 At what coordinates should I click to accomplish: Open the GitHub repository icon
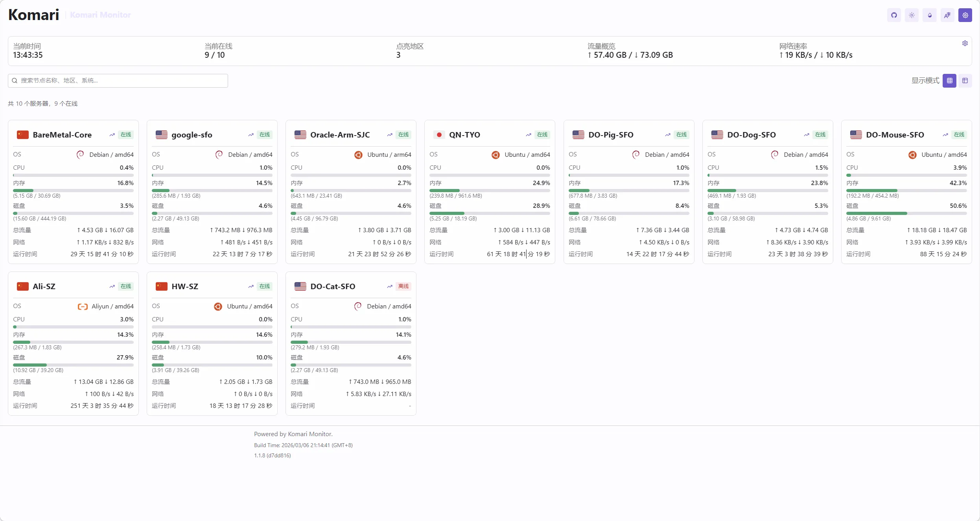[x=894, y=15]
